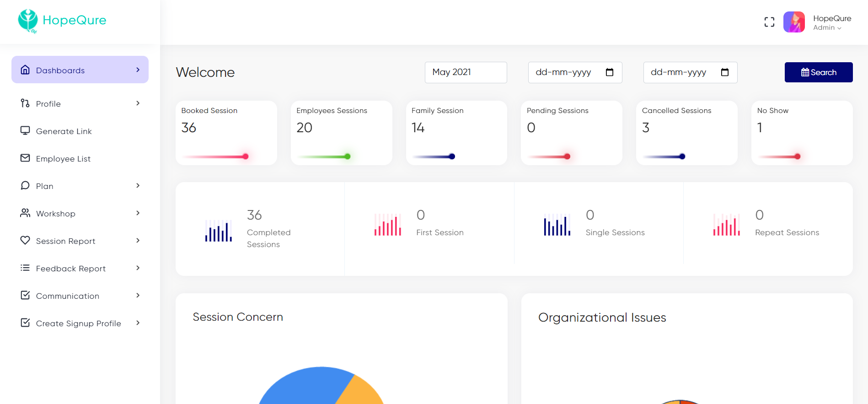Open Communication in the sidebar
Image resolution: width=868 pixels, height=404 pixels.
[68, 296]
